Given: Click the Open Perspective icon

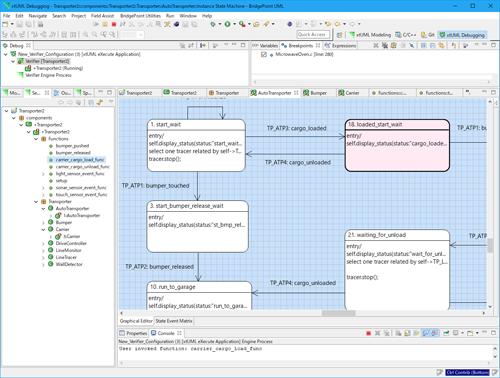Looking at the screenshot, I should click(x=339, y=35).
